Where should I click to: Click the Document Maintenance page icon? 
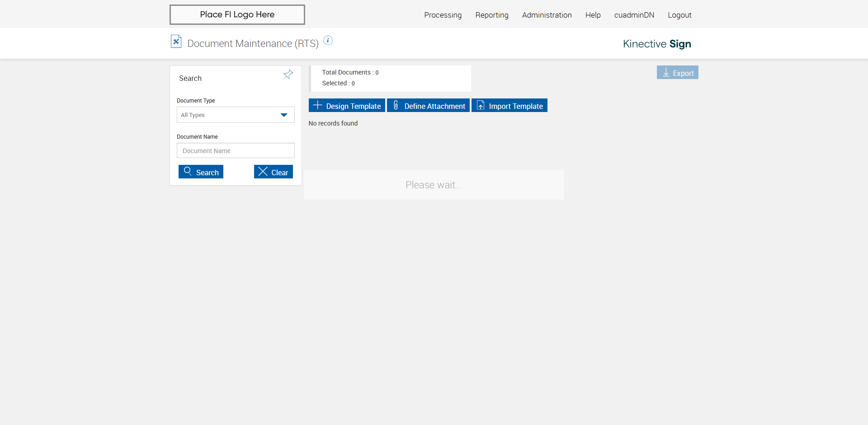(x=176, y=42)
